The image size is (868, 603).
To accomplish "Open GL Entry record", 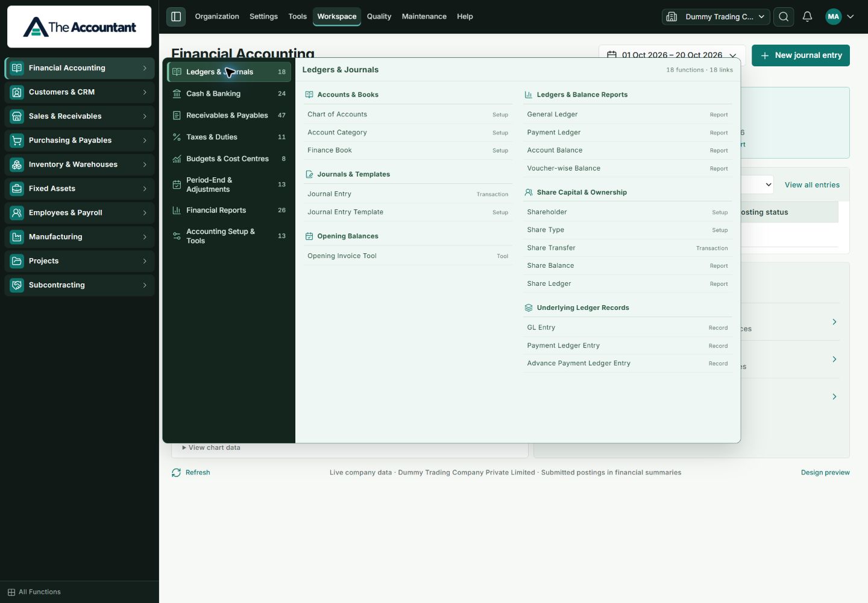I will tap(627, 327).
